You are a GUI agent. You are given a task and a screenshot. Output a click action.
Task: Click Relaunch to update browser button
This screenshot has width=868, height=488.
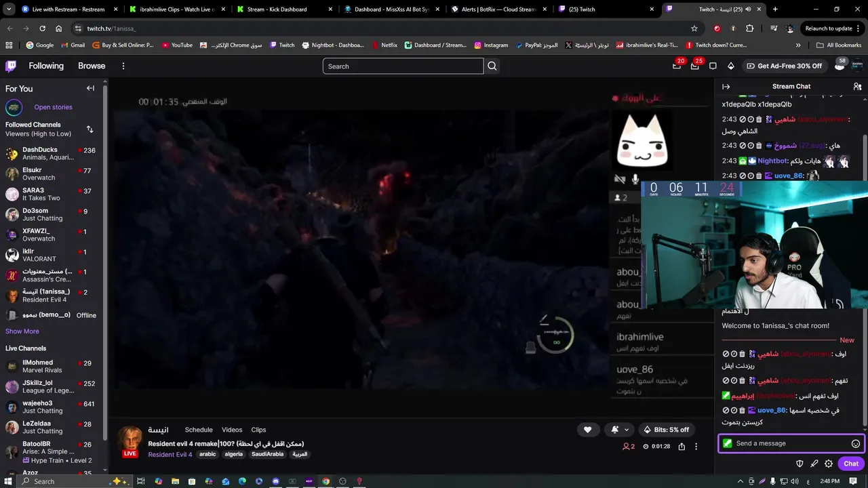pyautogui.click(x=829, y=28)
